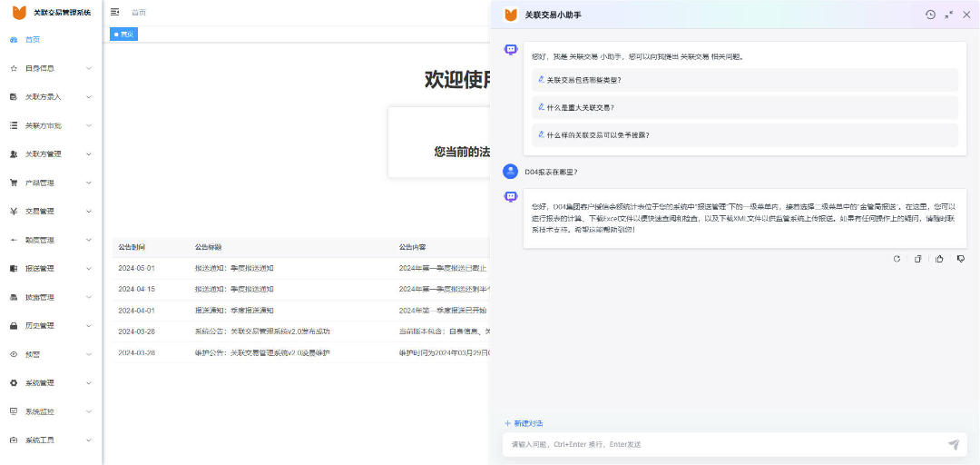Ask suggested question 关联交易包括哪些类型?

click(x=584, y=80)
